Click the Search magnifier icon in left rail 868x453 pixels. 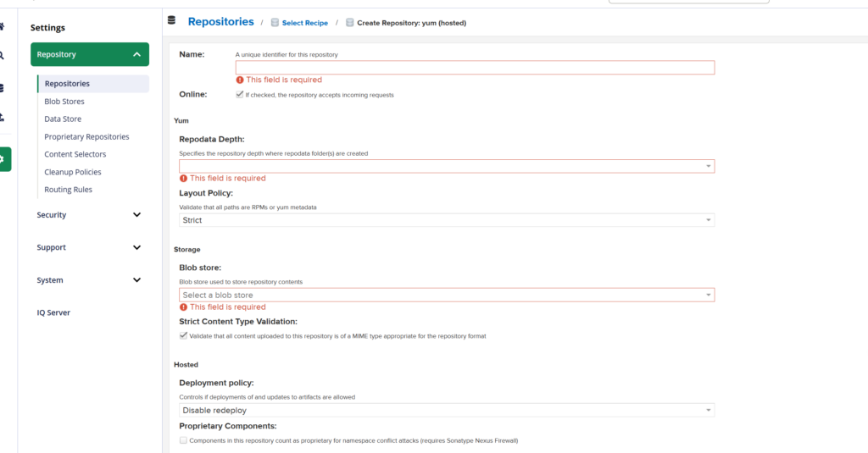3,55
